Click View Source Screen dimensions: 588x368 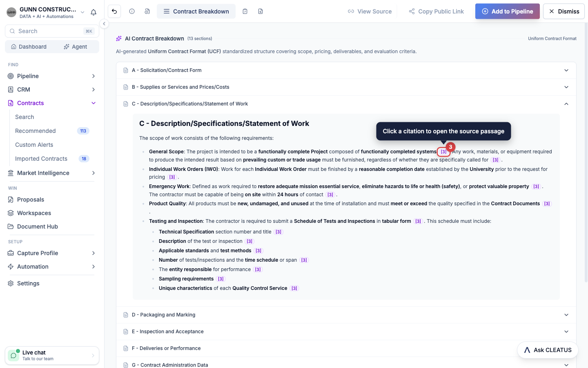tap(370, 11)
